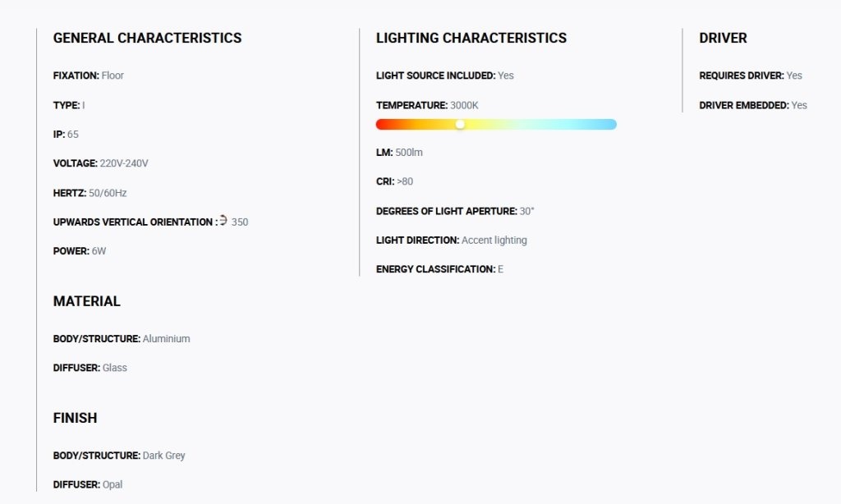Click the blue end of temperature bar
The height and width of the screenshot is (504, 841).
tap(609, 125)
